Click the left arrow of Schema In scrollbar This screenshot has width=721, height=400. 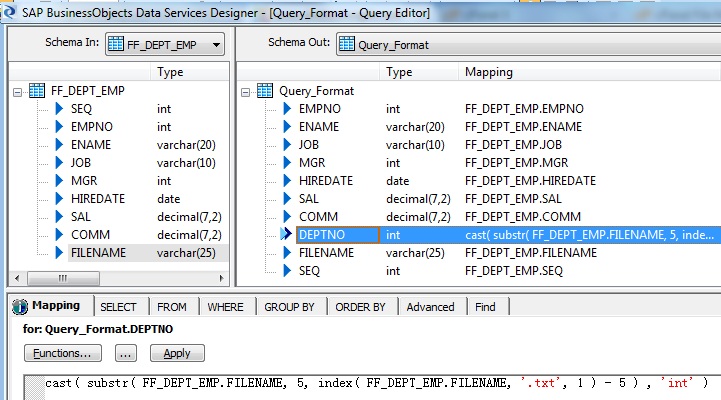pyautogui.click(x=17, y=278)
